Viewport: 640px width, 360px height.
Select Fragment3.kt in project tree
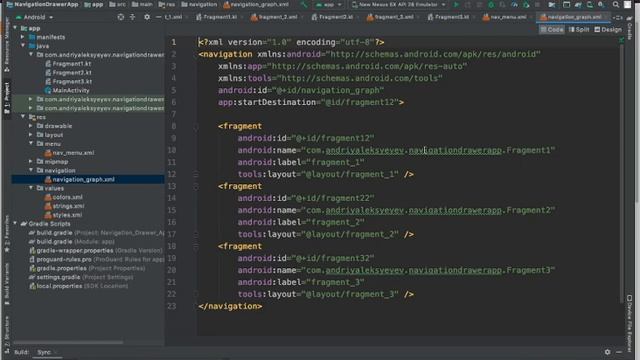tap(72, 81)
